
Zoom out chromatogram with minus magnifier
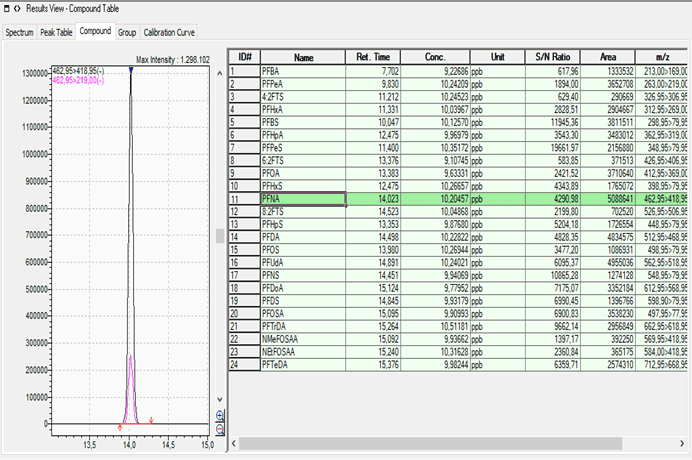tap(220, 429)
